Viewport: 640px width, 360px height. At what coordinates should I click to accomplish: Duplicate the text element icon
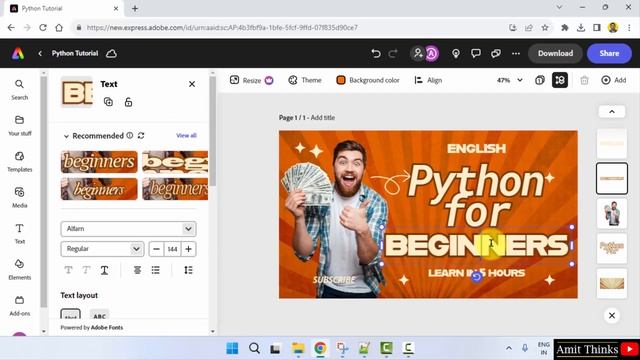point(108,102)
